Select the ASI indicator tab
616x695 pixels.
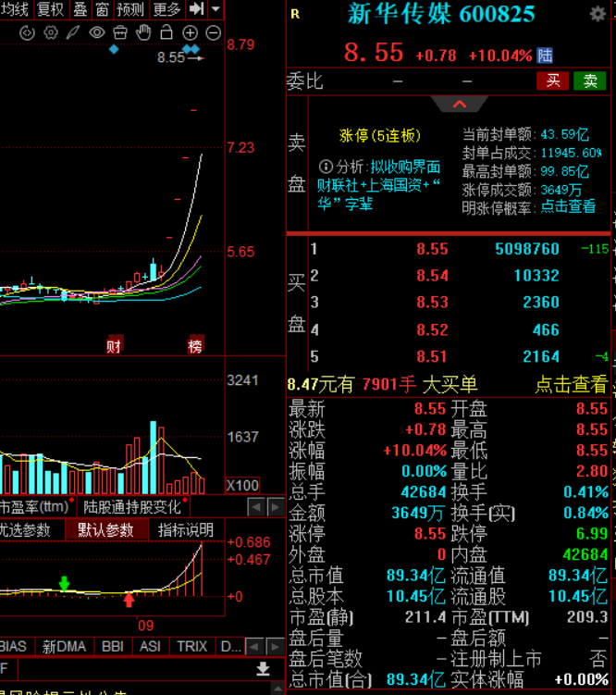tap(150, 646)
